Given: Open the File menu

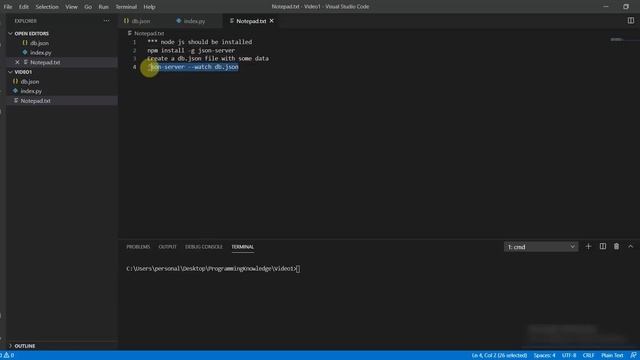Looking at the screenshot, I should 8,7.
